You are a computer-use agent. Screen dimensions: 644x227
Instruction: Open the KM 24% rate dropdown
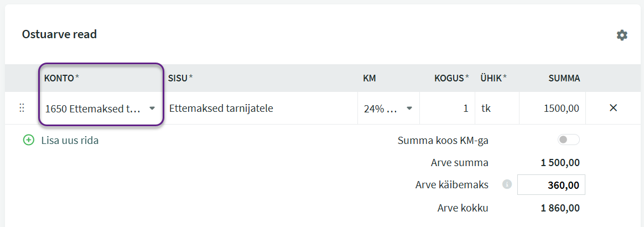[x=409, y=109]
